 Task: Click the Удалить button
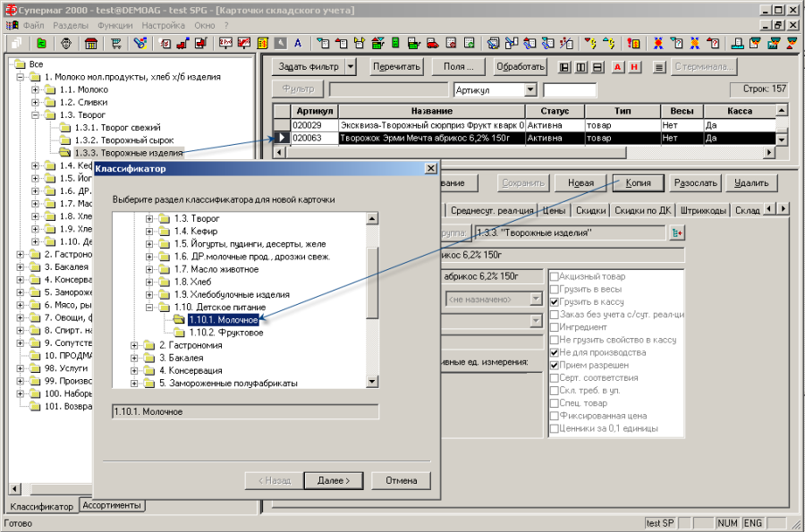tap(751, 183)
